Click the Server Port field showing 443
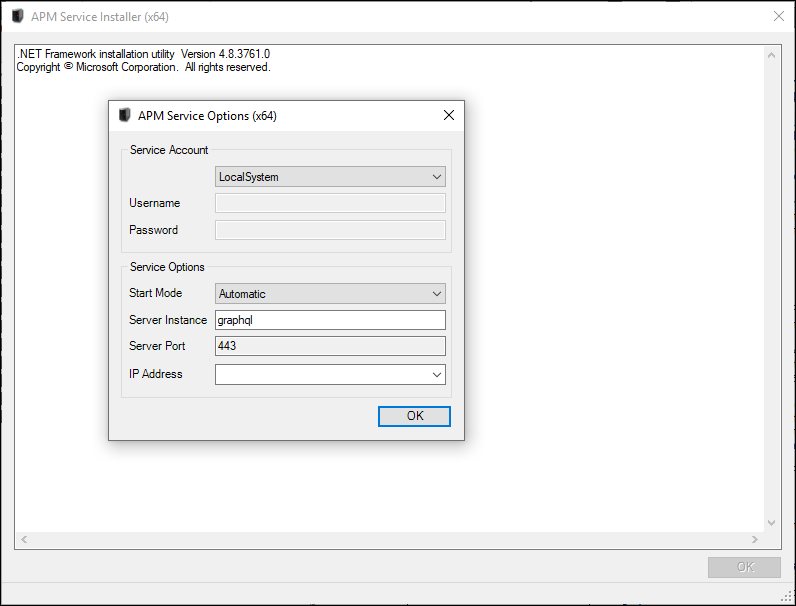This screenshot has width=796, height=606. coord(330,346)
